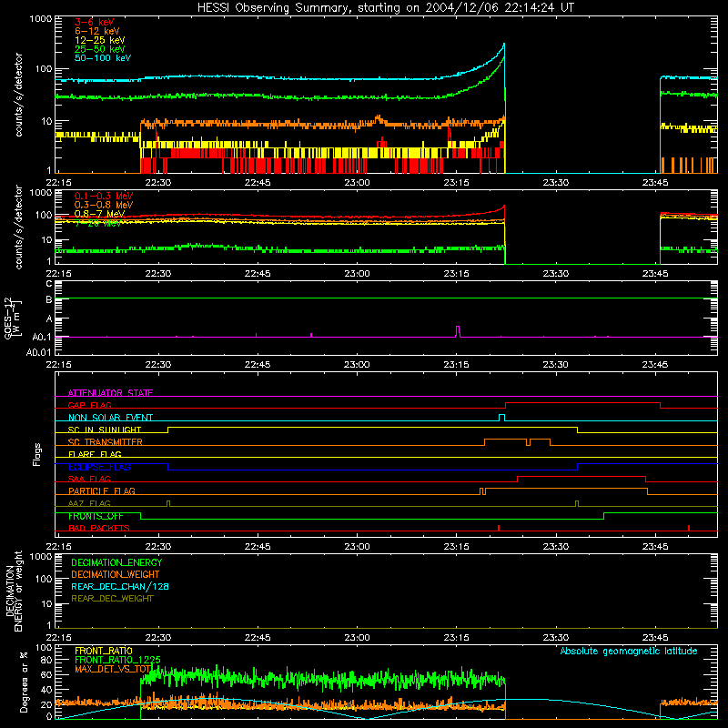Screen dimensions: 728x728
Task: Select the SC_TRANSMITTER flag label
Action: pyautogui.click(x=106, y=442)
